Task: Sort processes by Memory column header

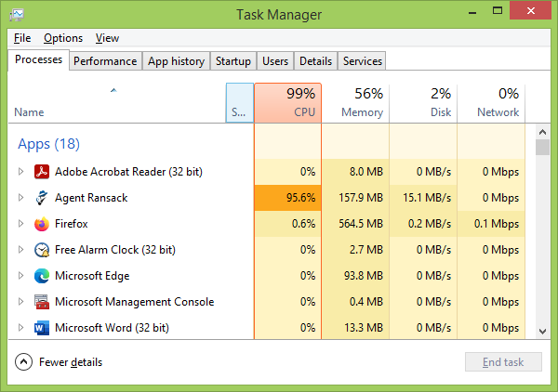Action: [355, 103]
